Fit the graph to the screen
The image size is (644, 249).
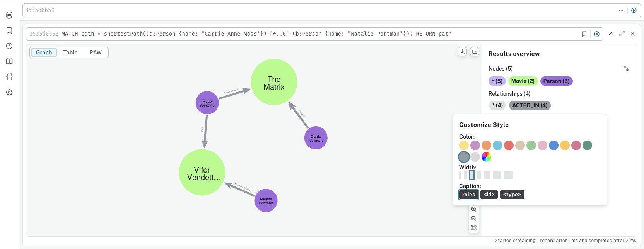click(473, 227)
